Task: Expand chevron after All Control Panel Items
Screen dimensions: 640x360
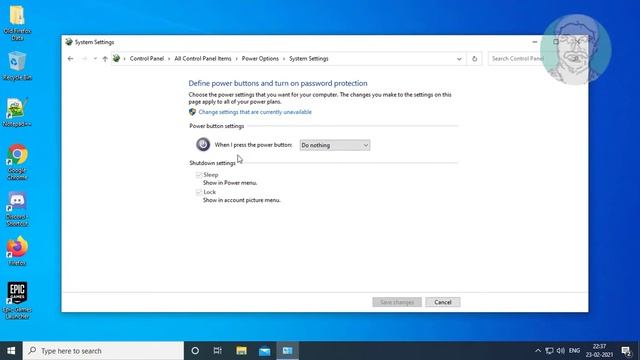Action: pyautogui.click(x=236, y=59)
